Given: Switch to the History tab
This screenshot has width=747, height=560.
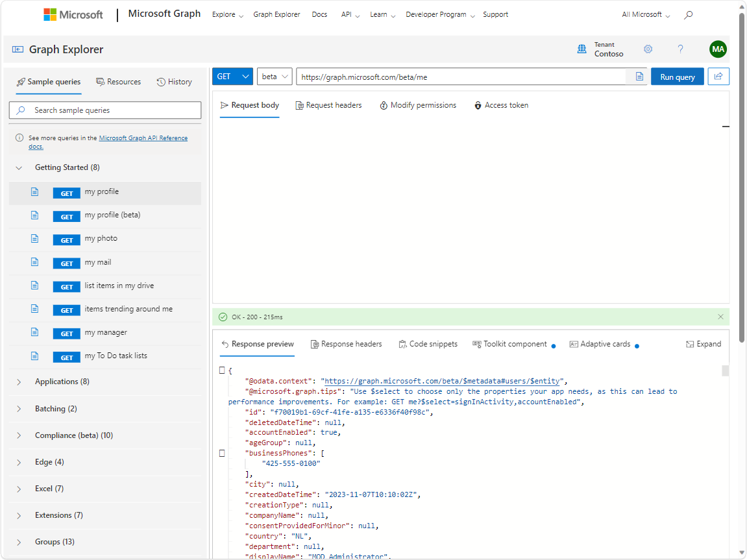Looking at the screenshot, I should 175,82.
